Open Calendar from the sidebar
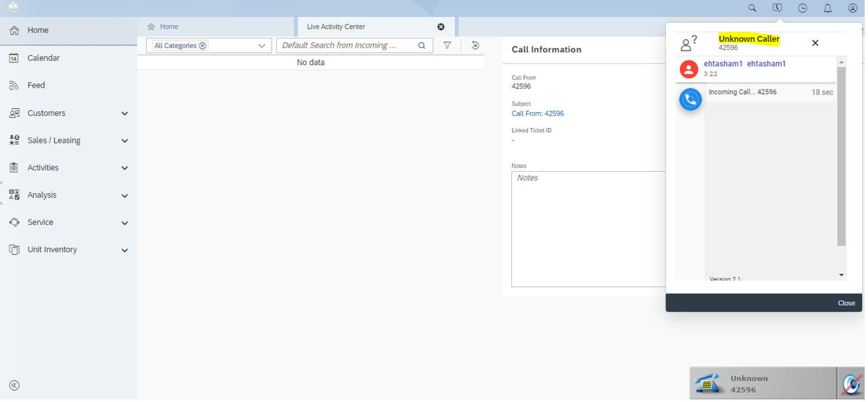 click(x=44, y=58)
